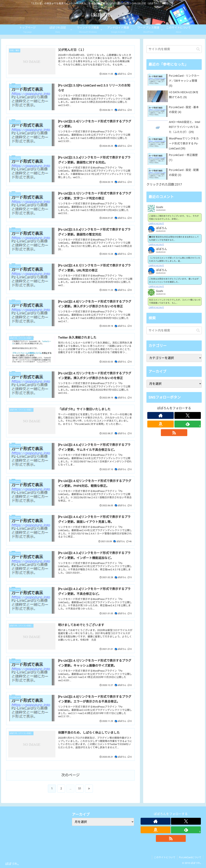Click the thumbnail of the [2.4.8.1] URL判定の修正 post
Viewport: 206px width, 868px height.
(x=32, y=277)
